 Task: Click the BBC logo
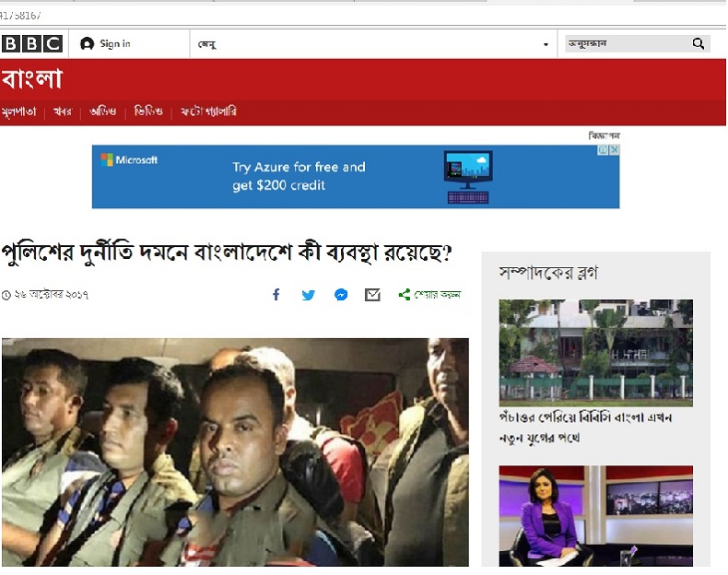coord(32,43)
